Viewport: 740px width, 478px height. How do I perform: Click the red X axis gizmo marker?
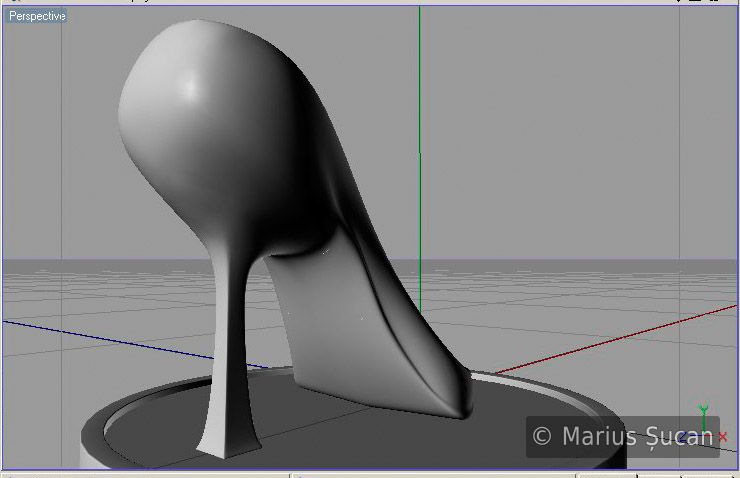click(723, 437)
